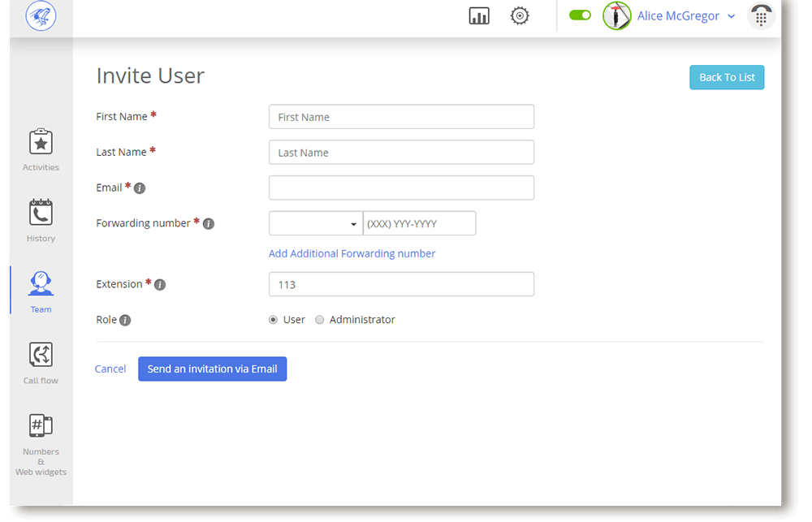Toggle the green availability switch
The height and width of the screenshot is (522, 812).
(x=580, y=15)
